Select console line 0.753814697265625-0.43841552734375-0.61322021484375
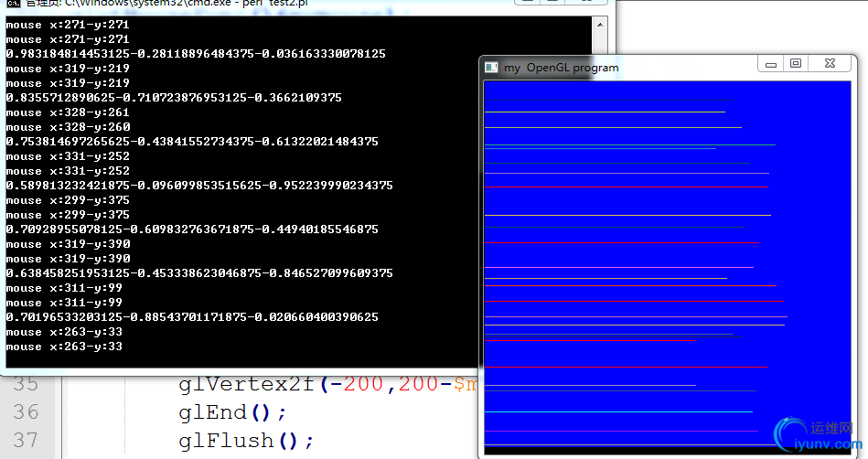Screen dimensions: 868x459 (192, 141)
